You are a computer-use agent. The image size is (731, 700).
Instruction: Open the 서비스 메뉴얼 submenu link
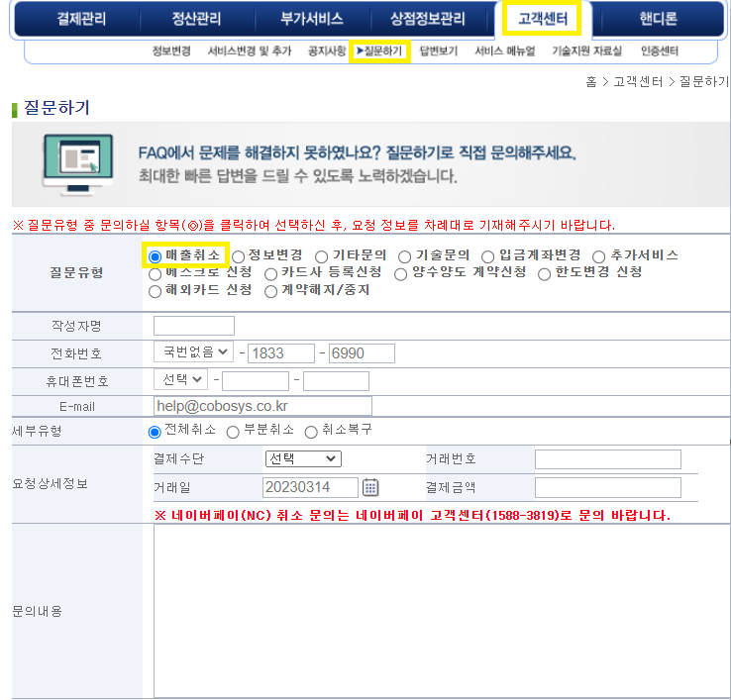click(x=505, y=50)
